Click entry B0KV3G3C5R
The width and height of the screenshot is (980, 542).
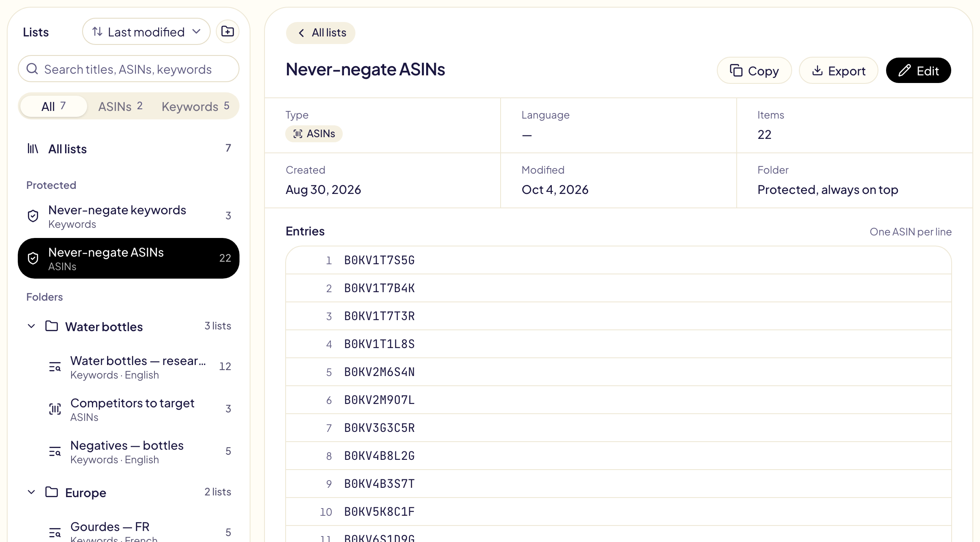619,428
